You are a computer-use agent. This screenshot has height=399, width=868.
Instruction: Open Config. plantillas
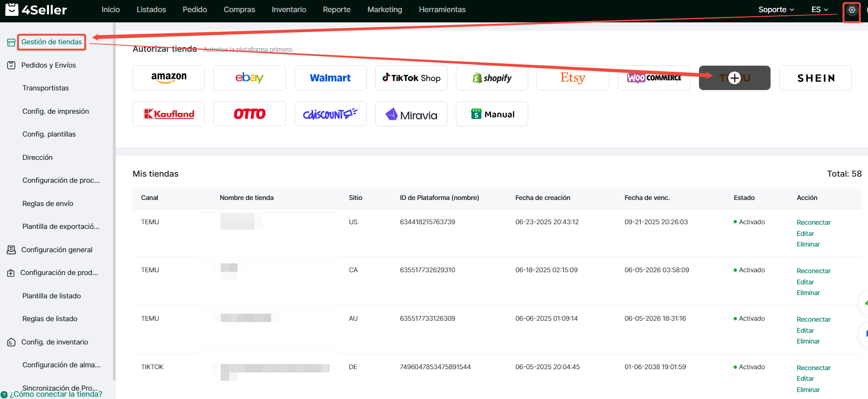pyautogui.click(x=49, y=134)
